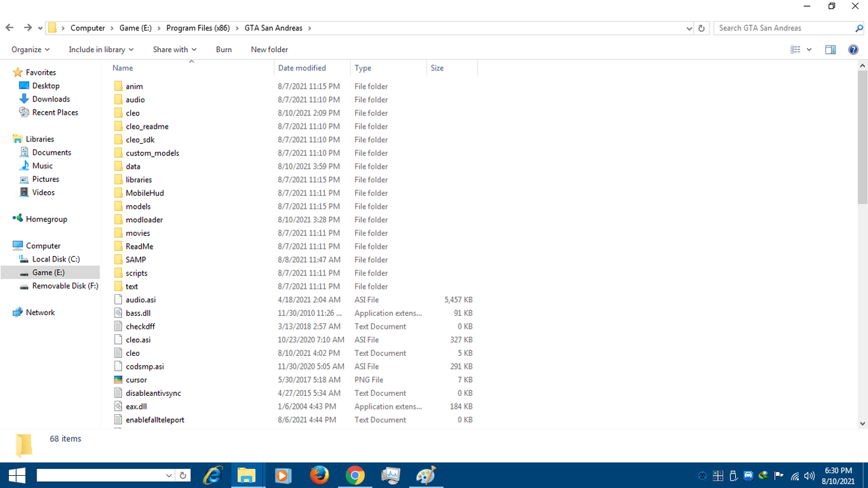
Task: Go back with the Back arrow
Action: tap(9, 28)
